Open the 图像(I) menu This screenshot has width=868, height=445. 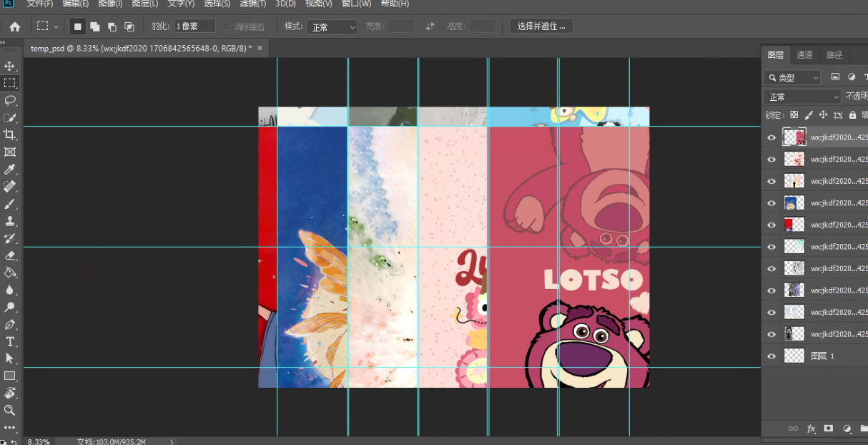click(x=110, y=4)
